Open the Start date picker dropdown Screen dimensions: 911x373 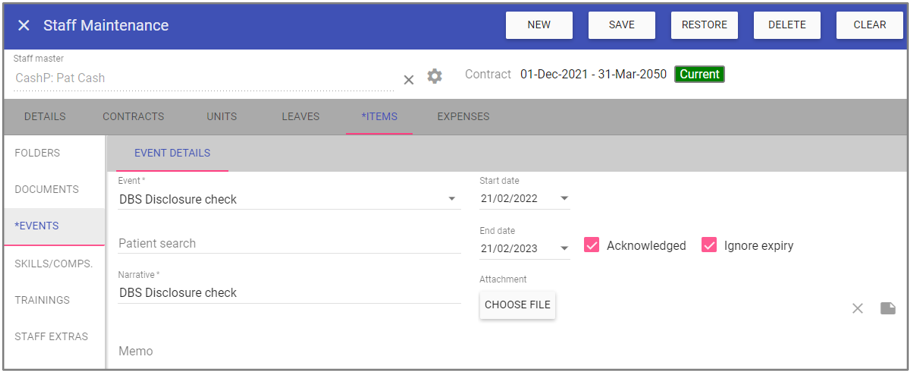(x=564, y=199)
